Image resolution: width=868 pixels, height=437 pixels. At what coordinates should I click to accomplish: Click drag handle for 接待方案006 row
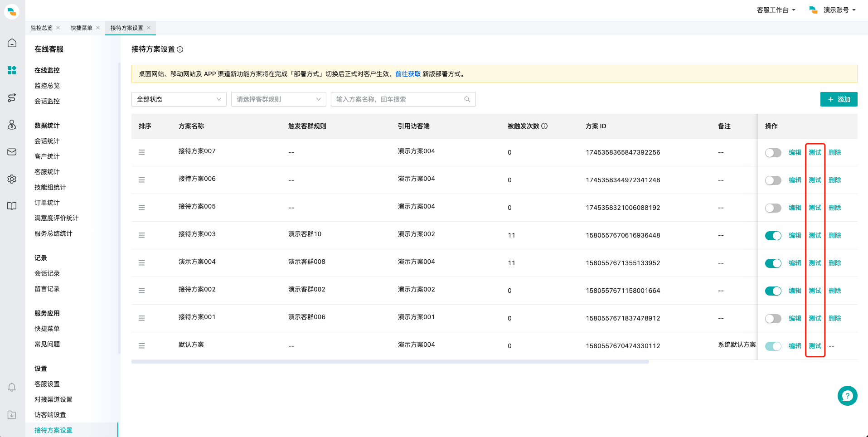click(142, 180)
